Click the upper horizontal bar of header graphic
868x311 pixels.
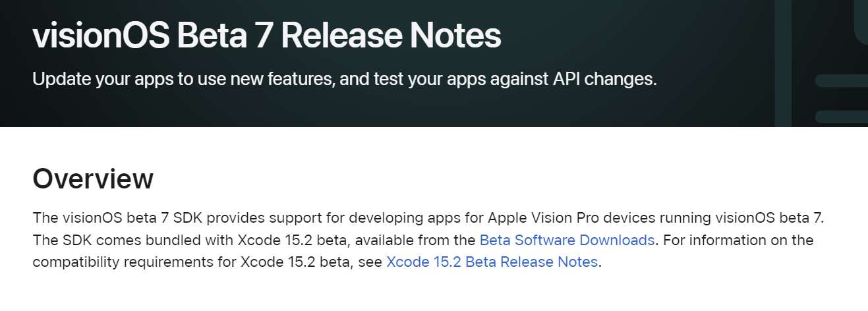coord(842,81)
